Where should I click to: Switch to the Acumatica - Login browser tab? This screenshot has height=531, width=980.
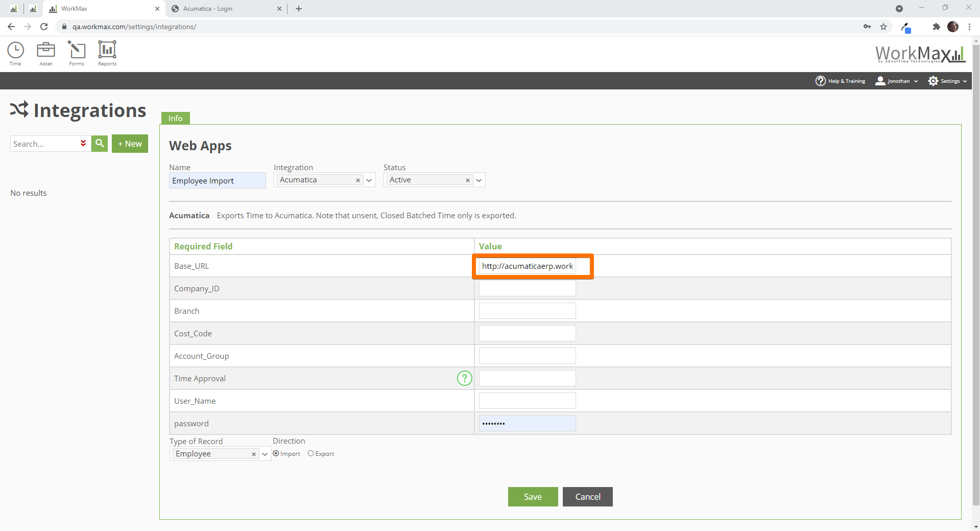pyautogui.click(x=226, y=9)
